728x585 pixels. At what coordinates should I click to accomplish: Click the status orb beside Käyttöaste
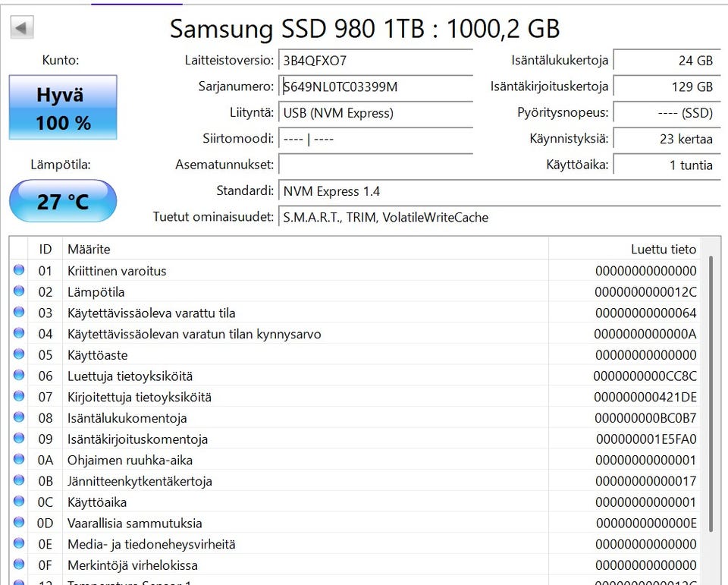[18, 355]
